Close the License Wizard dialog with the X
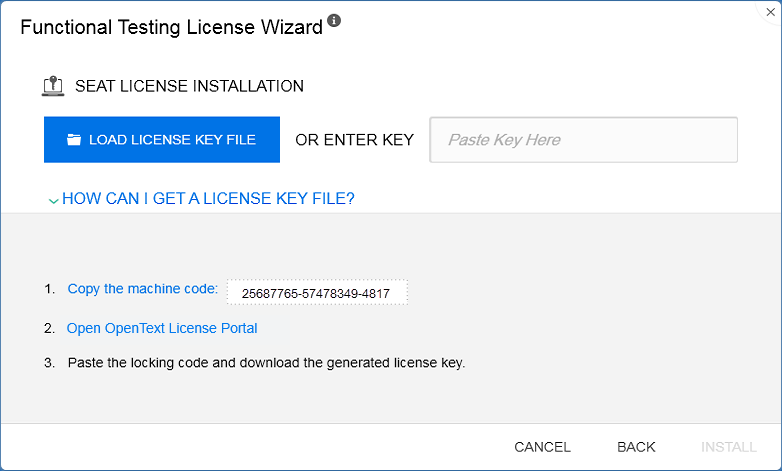 [770, 13]
